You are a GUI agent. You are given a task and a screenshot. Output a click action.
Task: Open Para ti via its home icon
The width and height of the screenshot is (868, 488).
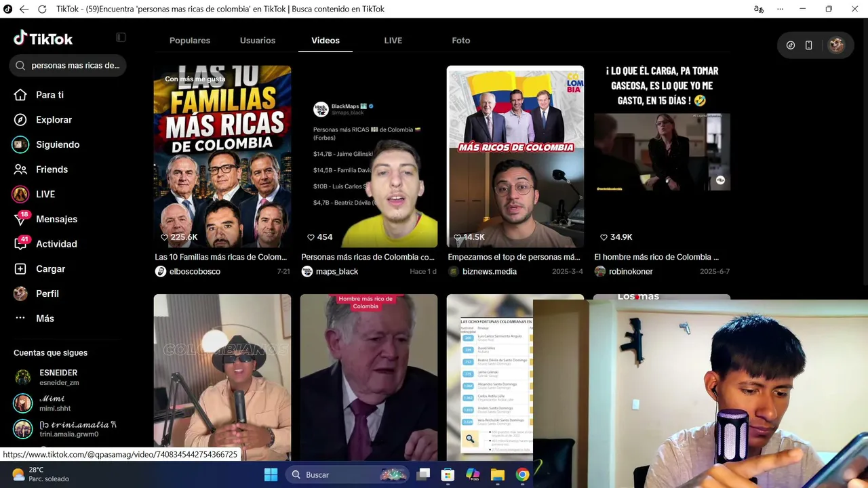[x=20, y=95]
